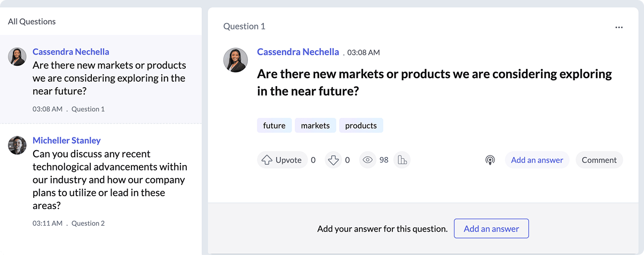Click the Comment button
644x255 pixels.
(599, 160)
